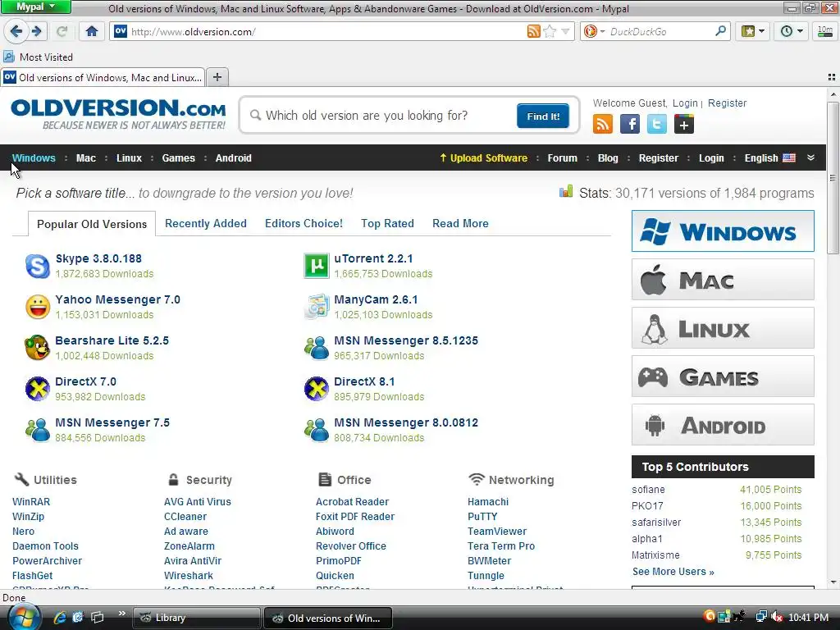Viewport: 840px width, 630px height.
Task: Click the volume muted tray icon
Action: click(776, 618)
